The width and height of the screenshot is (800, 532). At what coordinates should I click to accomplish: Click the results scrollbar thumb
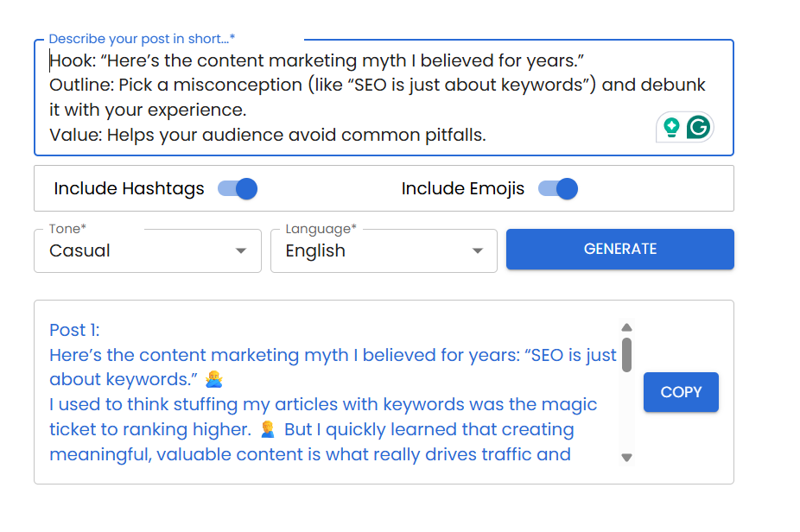tap(627, 354)
